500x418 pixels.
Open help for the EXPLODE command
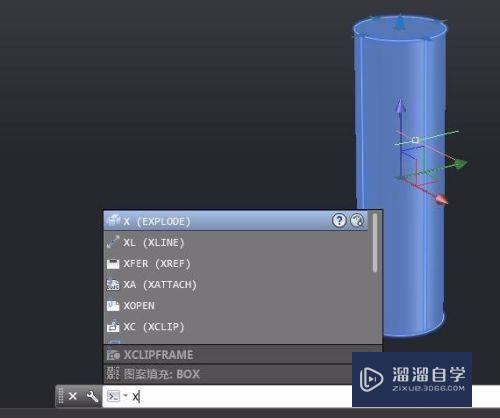click(x=339, y=221)
